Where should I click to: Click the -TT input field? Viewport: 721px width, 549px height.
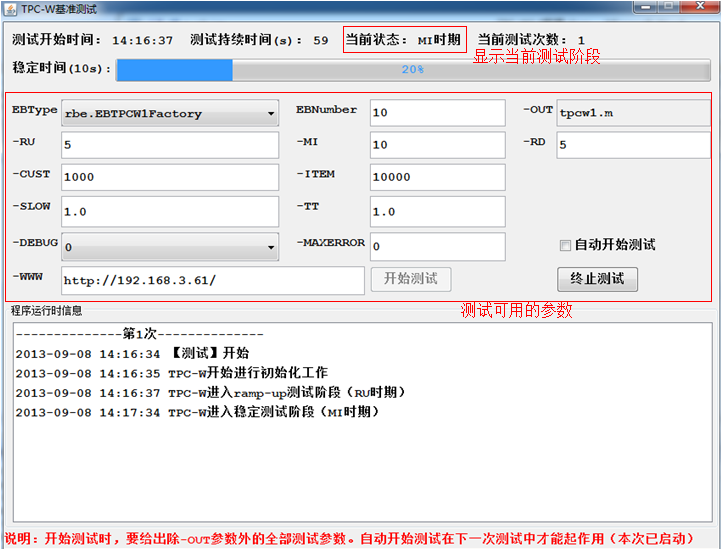tap(437, 212)
